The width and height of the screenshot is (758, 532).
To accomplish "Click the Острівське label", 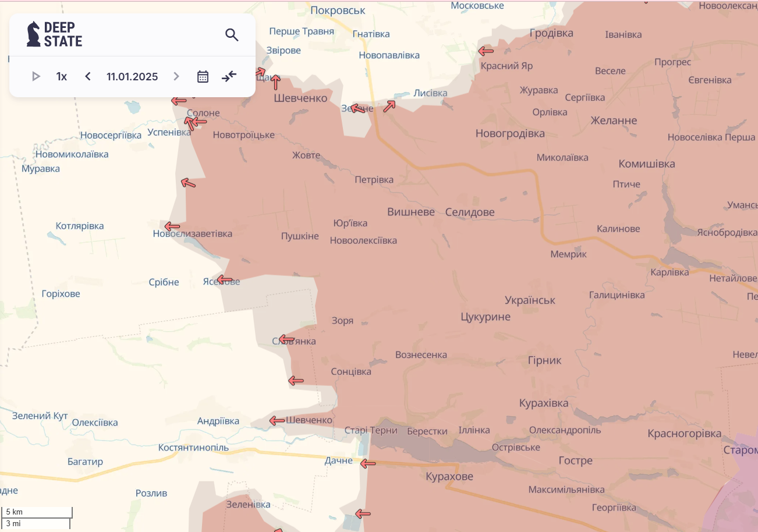I will (516, 448).
